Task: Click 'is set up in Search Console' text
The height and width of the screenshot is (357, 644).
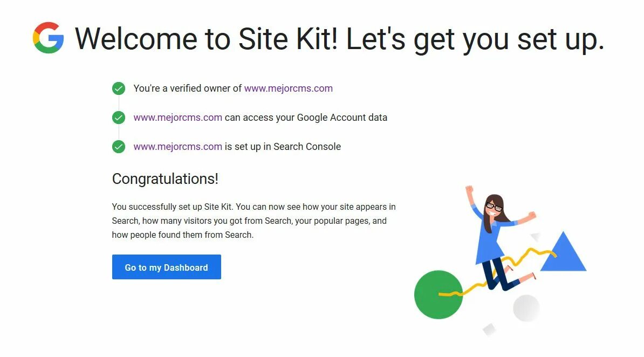Action: coord(283,147)
